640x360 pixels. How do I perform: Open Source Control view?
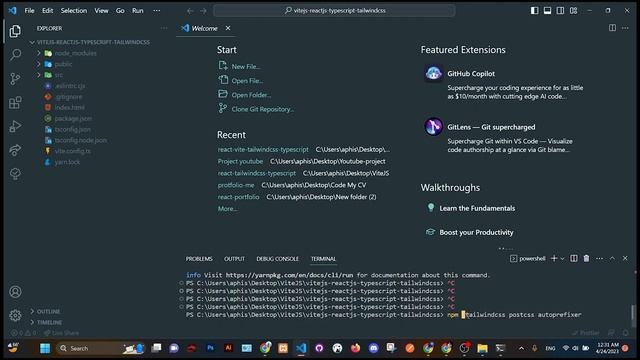(x=15, y=78)
